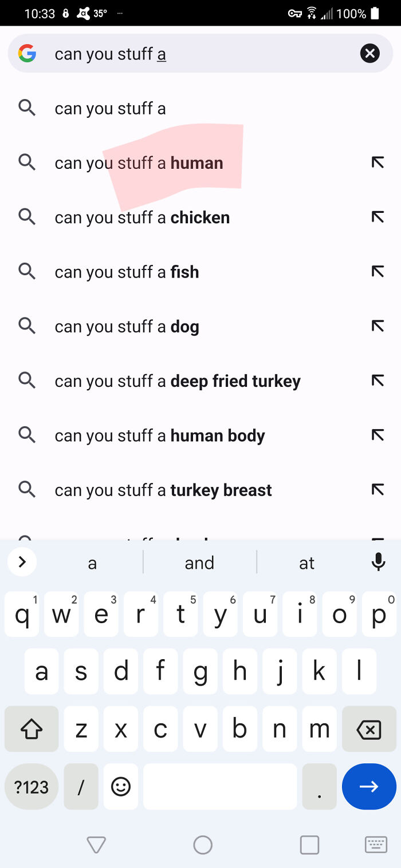Tap the magnifying glass beside 'can you stuff a chicken'

pyautogui.click(x=26, y=217)
